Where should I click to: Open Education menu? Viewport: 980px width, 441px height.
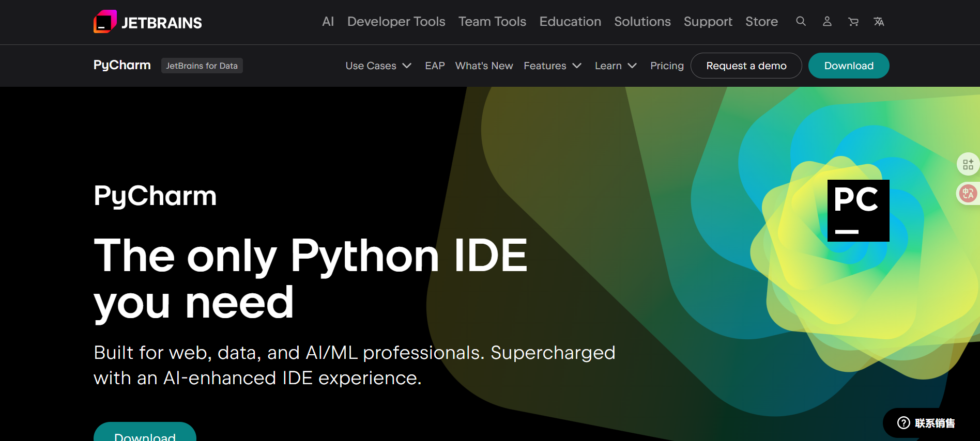(570, 22)
